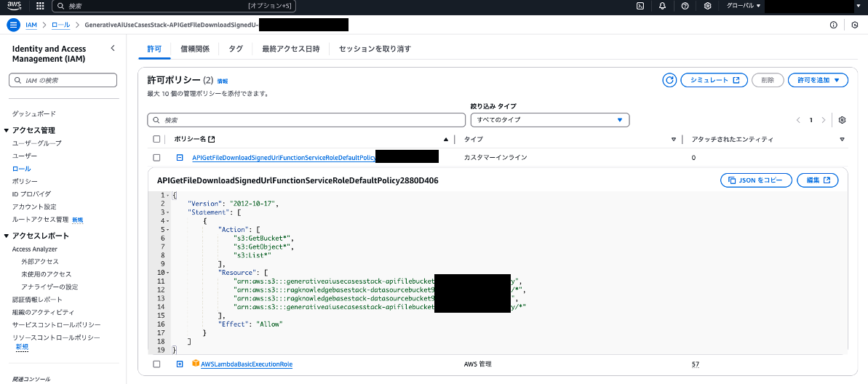Check the APIGetFileDownloadSignedUrlFunction policy row checkbox
This screenshot has height=384, width=868.
tap(156, 158)
